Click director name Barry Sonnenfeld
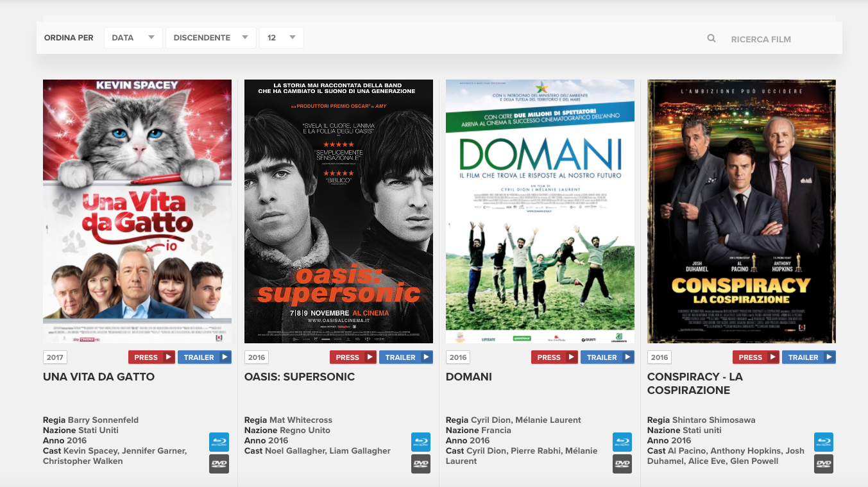The width and height of the screenshot is (868, 487). [x=103, y=420]
